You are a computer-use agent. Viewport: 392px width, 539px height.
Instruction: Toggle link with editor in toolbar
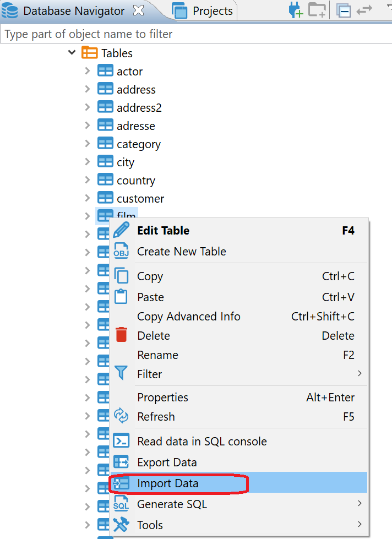pos(364,9)
